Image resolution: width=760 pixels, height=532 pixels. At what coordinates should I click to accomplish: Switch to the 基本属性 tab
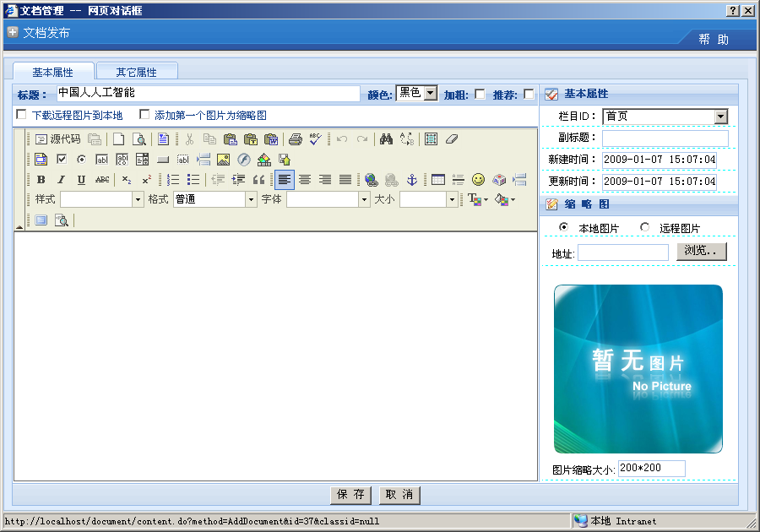[x=53, y=72]
